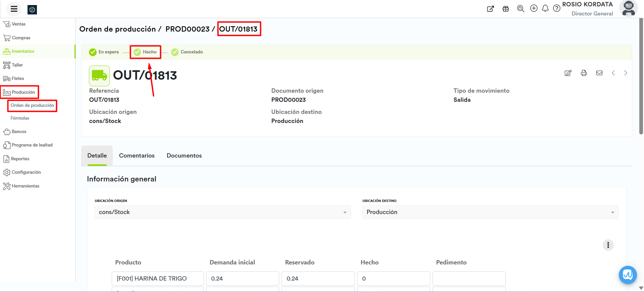This screenshot has width=644, height=292.
Task: Open the chat widget bubble
Action: coord(628,275)
